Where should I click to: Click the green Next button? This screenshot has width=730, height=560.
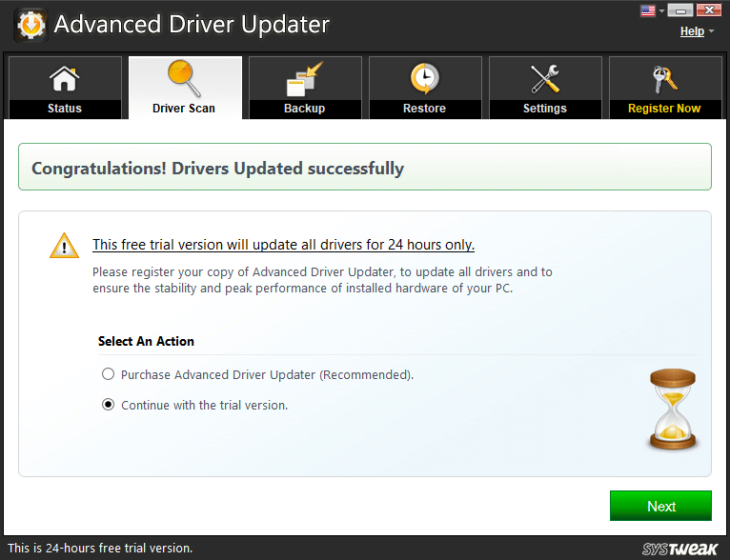coord(660,506)
